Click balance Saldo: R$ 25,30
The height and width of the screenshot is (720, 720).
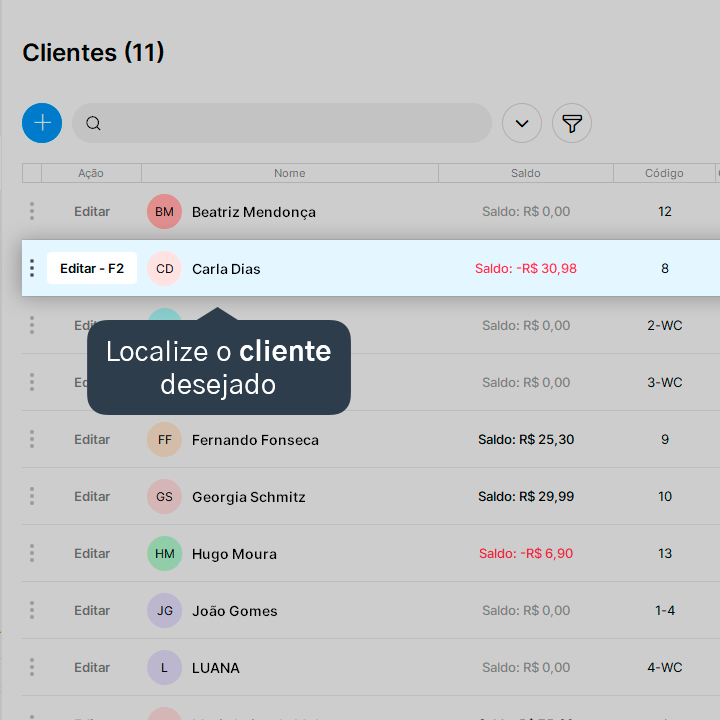(x=526, y=439)
